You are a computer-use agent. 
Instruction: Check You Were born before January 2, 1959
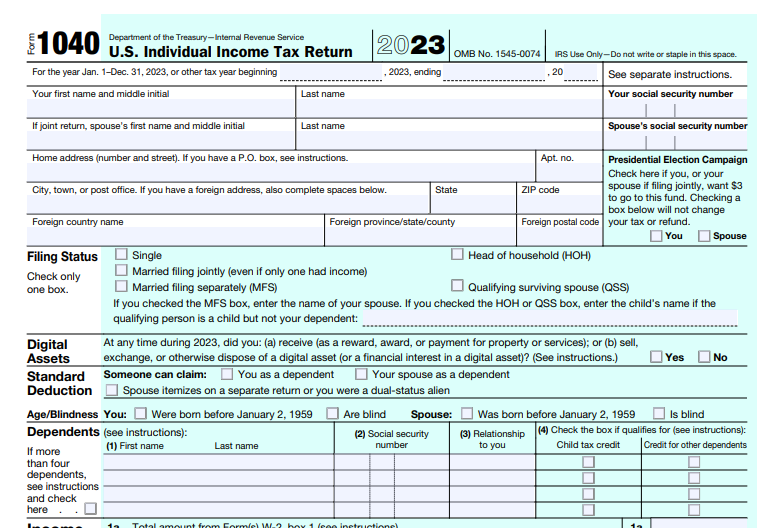coord(141,413)
